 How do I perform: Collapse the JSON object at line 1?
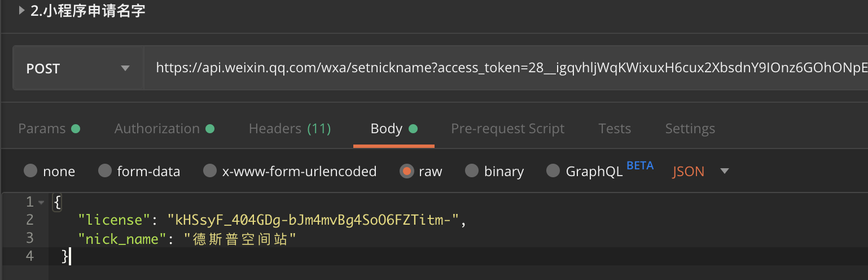tap(41, 202)
